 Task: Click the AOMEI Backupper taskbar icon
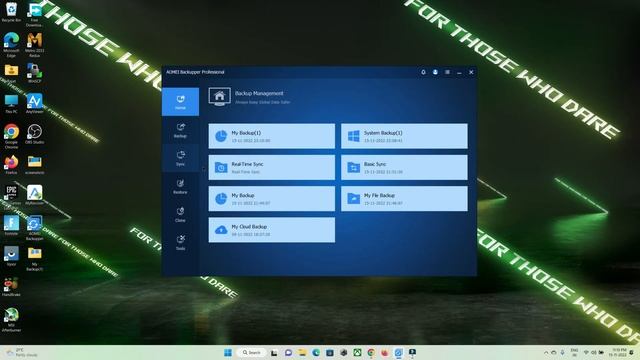(398, 353)
